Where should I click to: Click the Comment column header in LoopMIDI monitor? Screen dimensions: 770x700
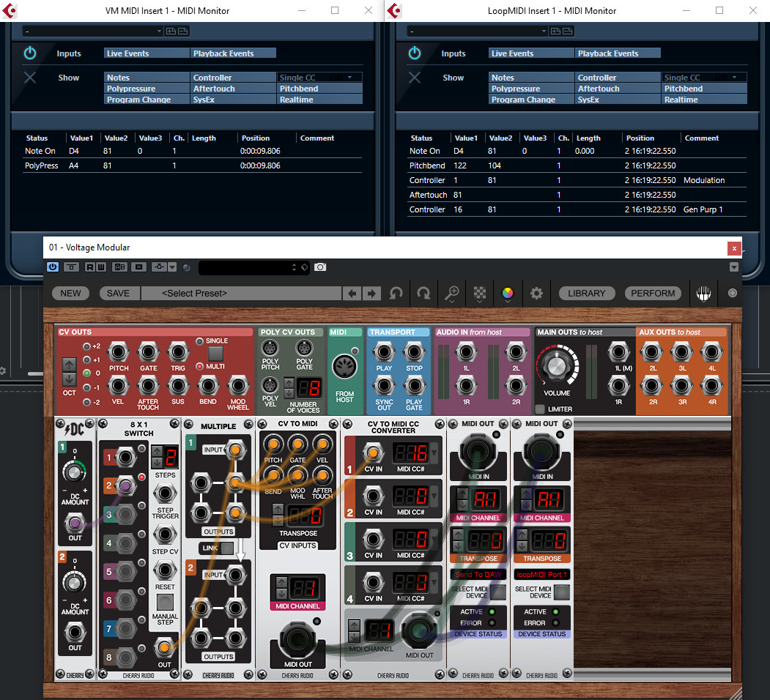coord(702,138)
